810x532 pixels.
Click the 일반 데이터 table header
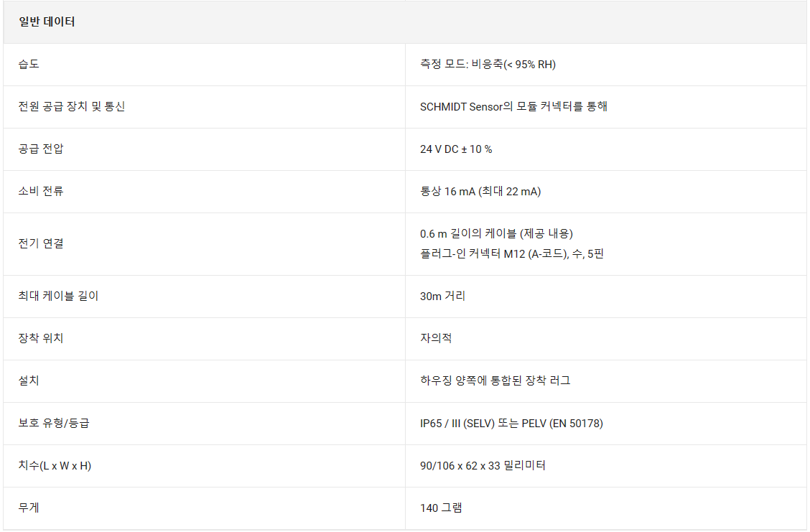tap(47, 22)
